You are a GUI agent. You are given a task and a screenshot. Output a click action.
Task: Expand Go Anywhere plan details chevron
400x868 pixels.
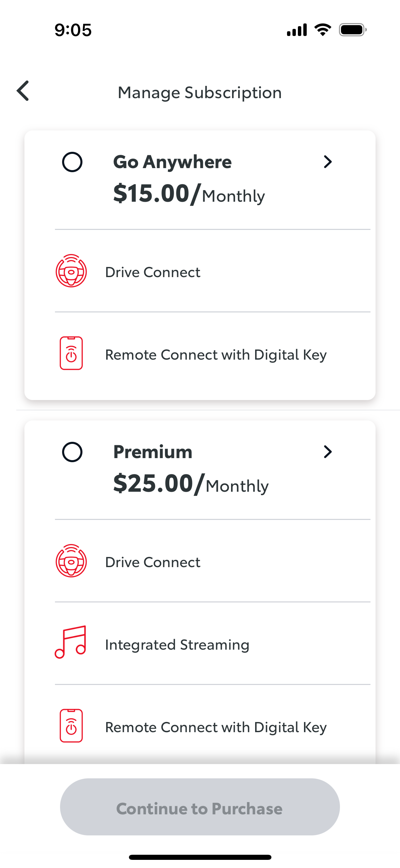click(x=327, y=162)
